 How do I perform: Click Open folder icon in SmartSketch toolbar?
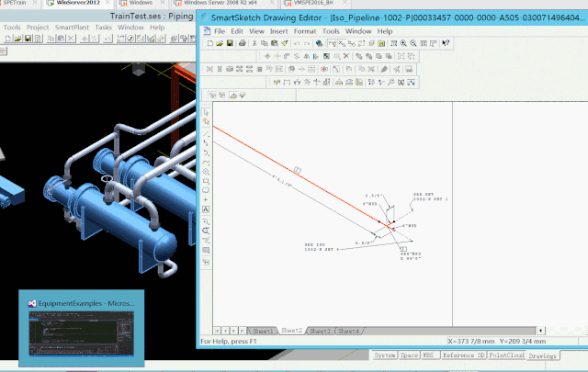[220, 43]
